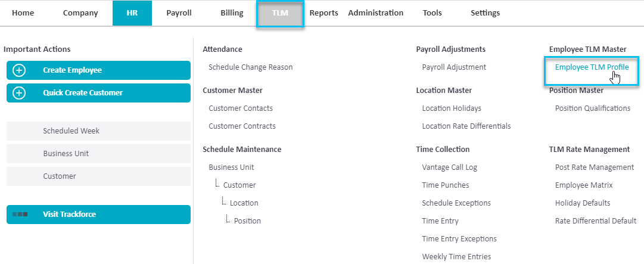Open the Administration tab

(x=376, y=13)
